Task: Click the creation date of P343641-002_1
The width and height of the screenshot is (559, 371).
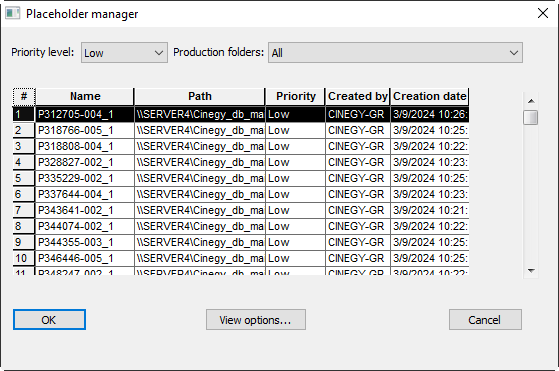Action: pos(430,210)
